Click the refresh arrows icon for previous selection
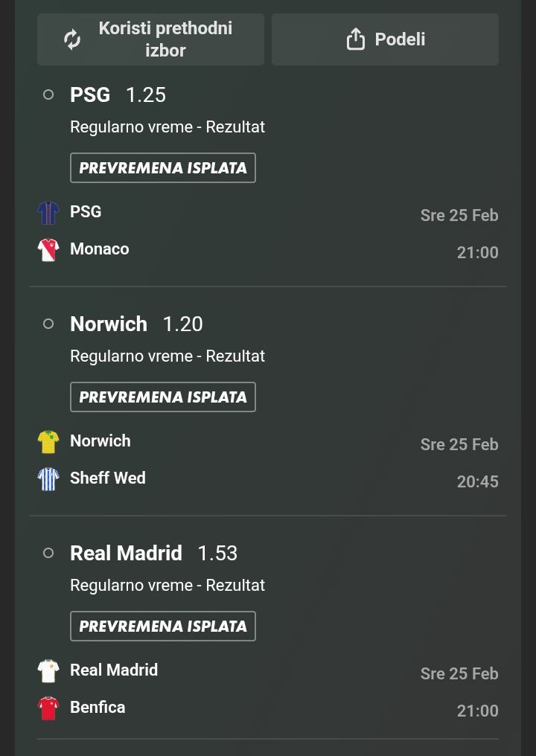 click(x=72, y=39)
